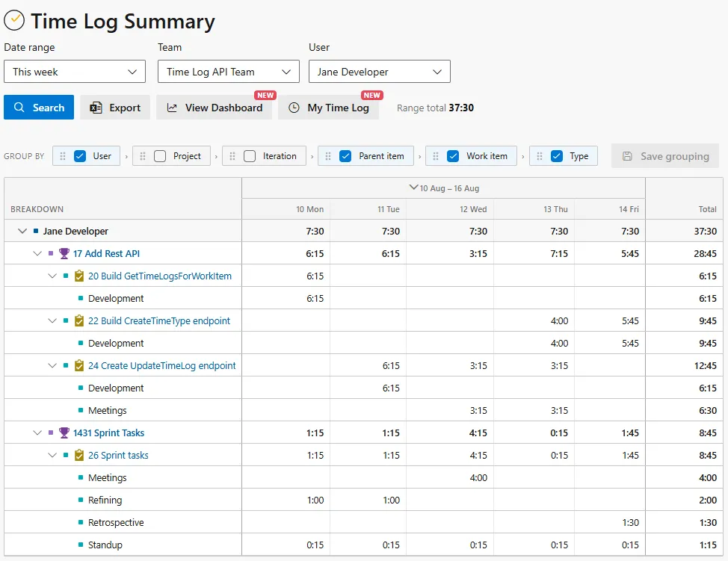Click the clipboard icon for 22 Build CreateTimeType endpoint
This screenshot has width=728, height=561.
pyautogui.click(x=79, y=320)
